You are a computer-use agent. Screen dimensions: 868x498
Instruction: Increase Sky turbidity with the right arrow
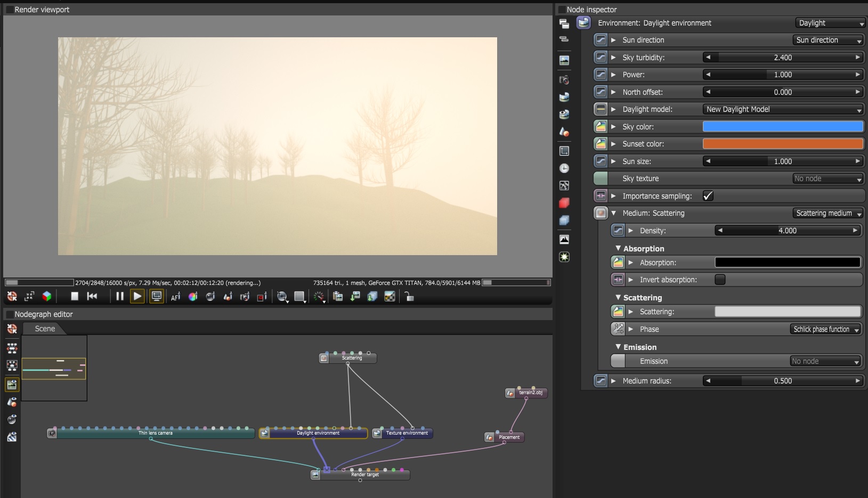[857, 58]
